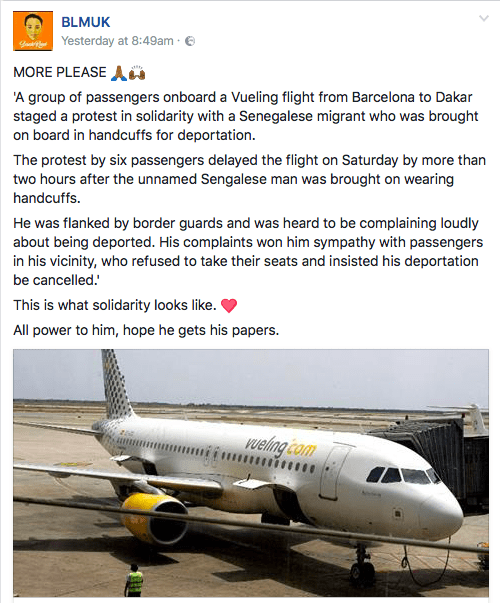Open the post timestamp Yesterday at 8:49am
Image resolution: width=500 pixels, height=603 pixels.
(117, 41)
